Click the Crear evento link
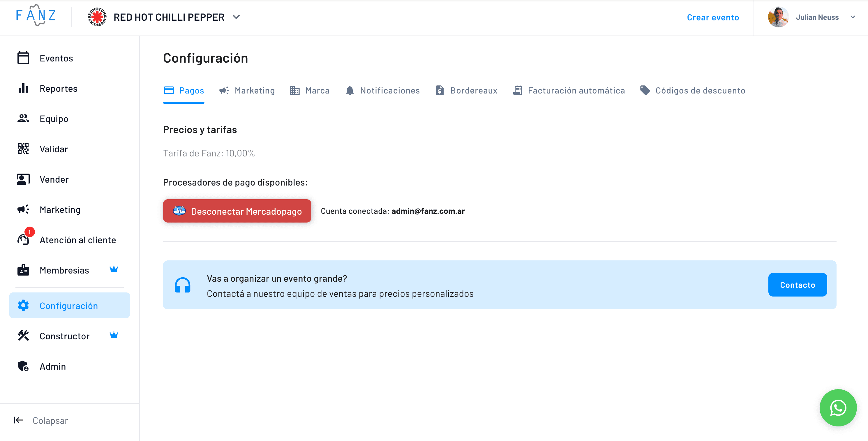This screenshot has height=441, width=868. [713, 17]
